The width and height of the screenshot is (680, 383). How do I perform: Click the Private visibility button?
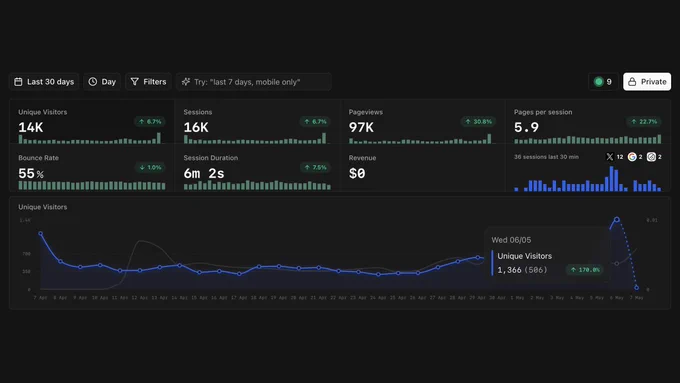[x=647, y=82]
